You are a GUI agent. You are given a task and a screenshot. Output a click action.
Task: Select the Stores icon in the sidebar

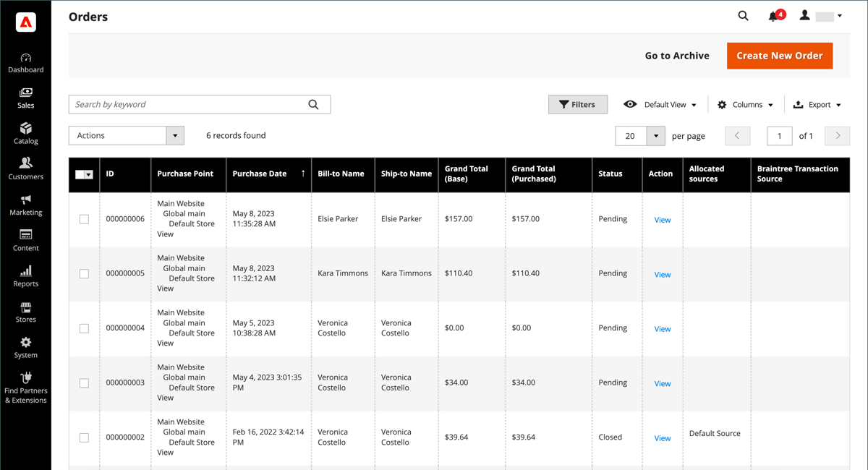pyautogui.click(x=25, y=311)
